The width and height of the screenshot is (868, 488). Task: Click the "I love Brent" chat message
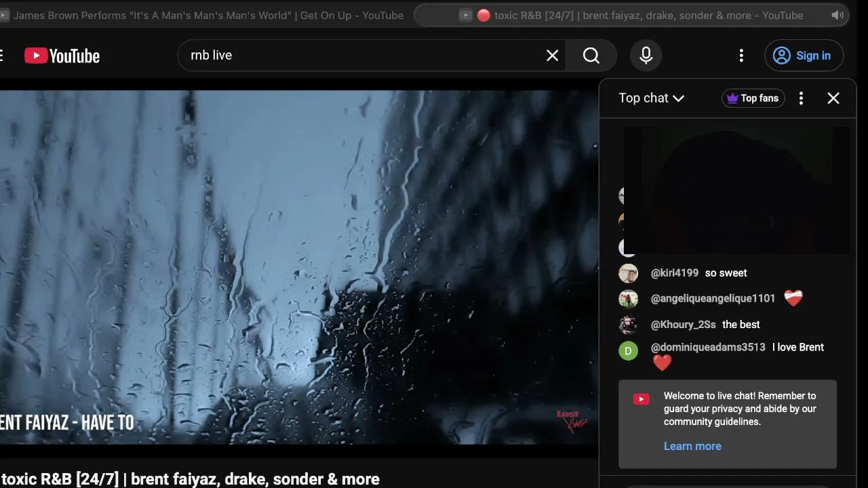798,347
